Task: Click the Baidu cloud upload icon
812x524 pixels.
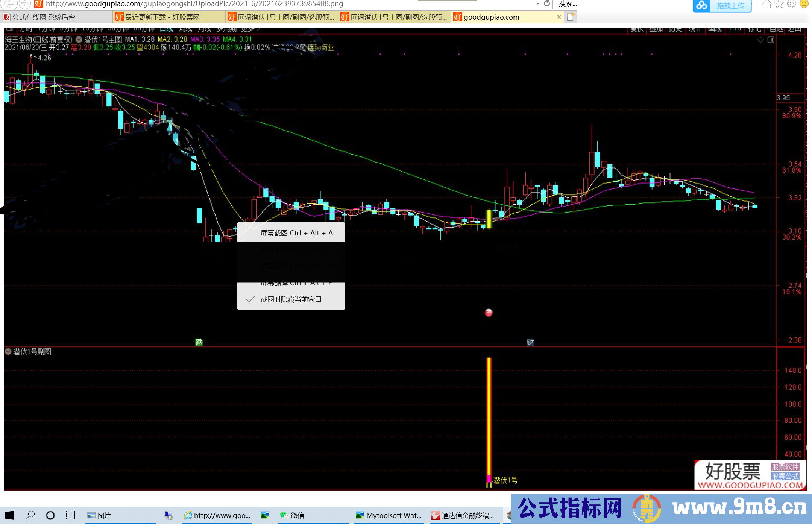Action: (x=701, y=5)
